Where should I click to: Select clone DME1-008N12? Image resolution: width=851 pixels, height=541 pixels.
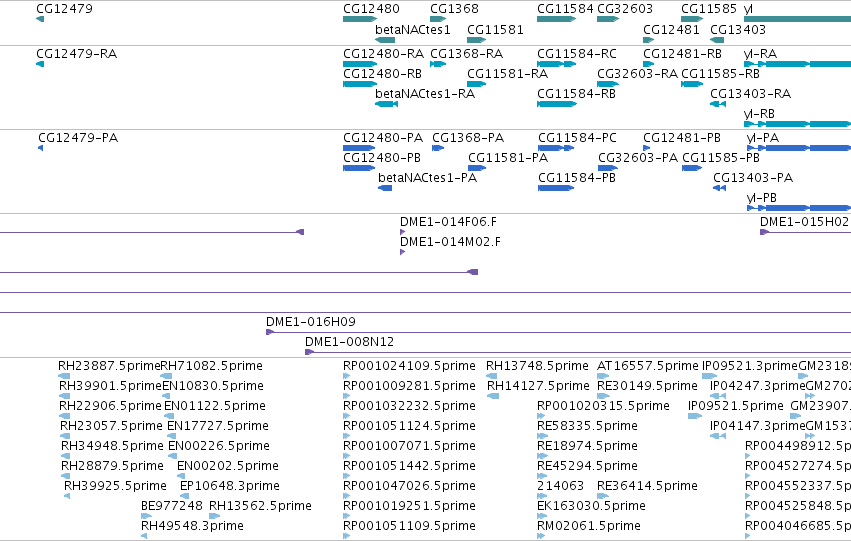pos(349,342)
